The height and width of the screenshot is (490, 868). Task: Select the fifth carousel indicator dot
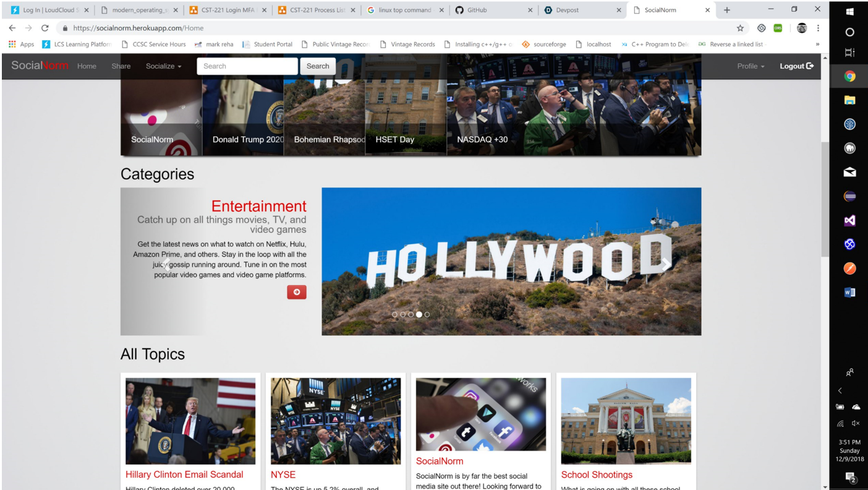(427, 314)
